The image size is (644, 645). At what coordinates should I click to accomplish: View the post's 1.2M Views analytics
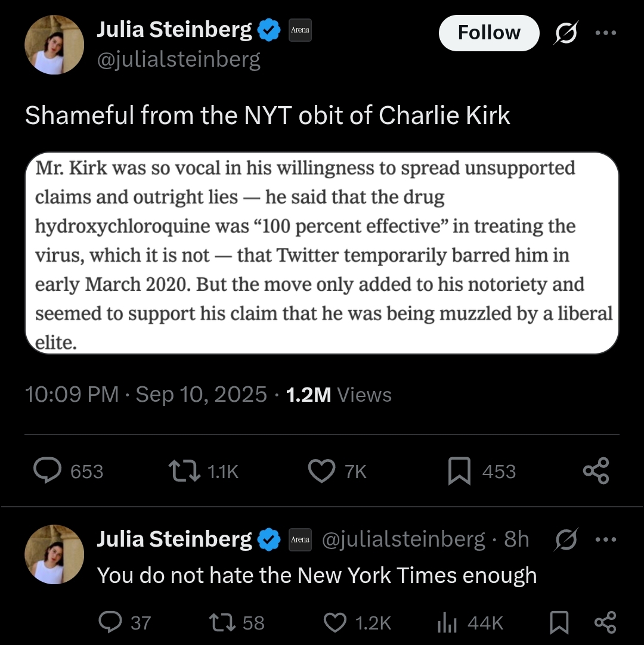(339, 395)
